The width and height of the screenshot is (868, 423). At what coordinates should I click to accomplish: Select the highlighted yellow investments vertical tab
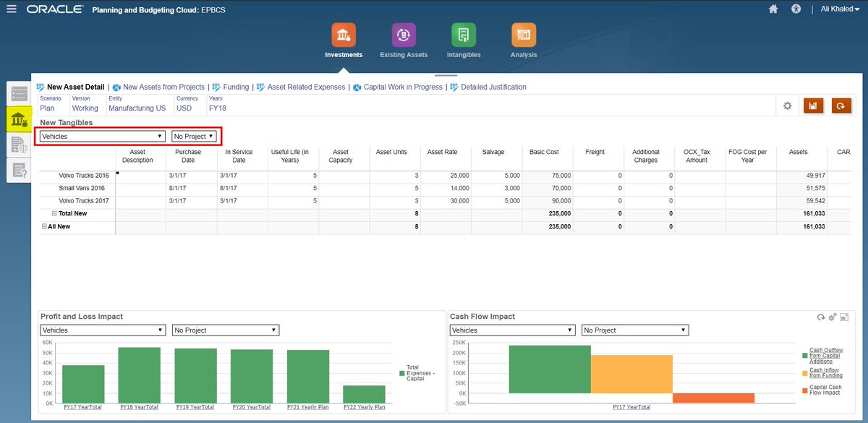[x=19, y=119]
